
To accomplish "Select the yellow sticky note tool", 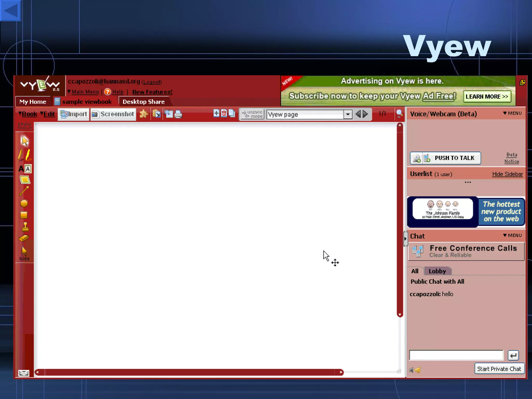I will coord(25,180).
